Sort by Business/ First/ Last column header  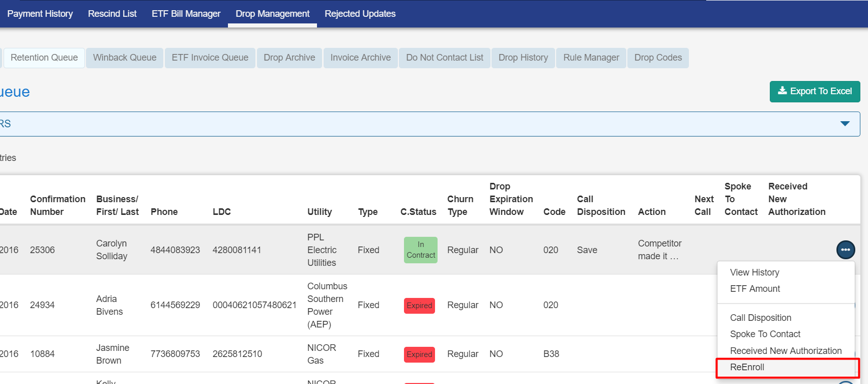click(117, 205)
